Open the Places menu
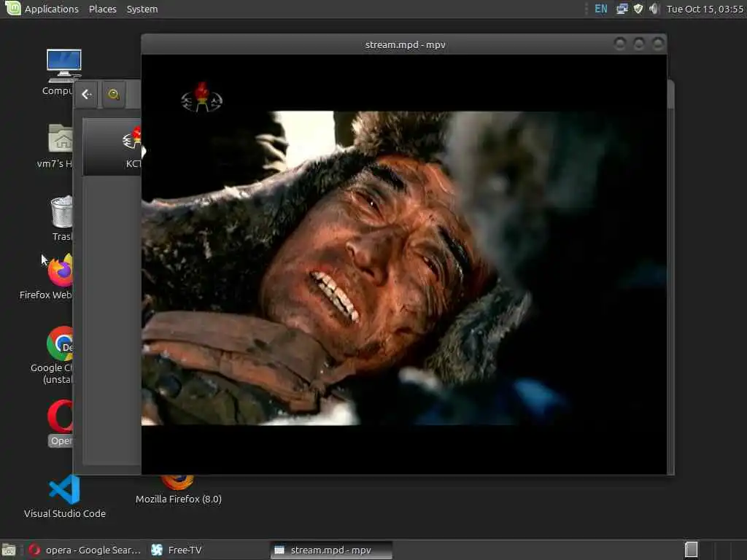This screenshot has height=560, width=747. tap(102, 9)
